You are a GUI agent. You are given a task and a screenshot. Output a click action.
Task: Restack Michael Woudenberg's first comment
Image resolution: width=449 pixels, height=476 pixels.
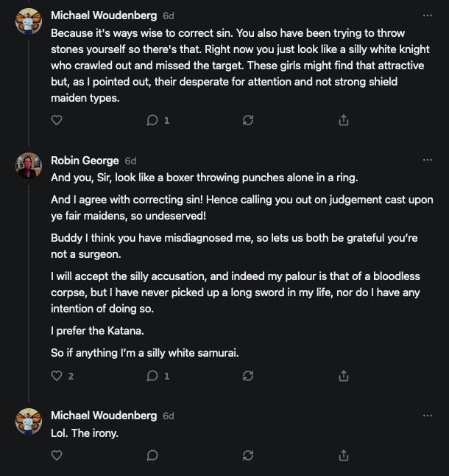tap(248, 120)
